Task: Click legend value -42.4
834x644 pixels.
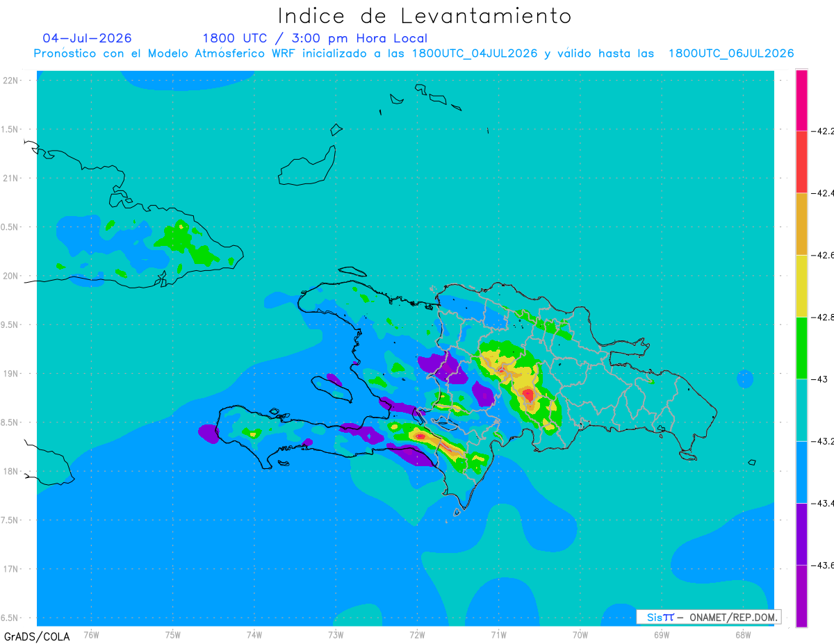Action: coord(822,193)
